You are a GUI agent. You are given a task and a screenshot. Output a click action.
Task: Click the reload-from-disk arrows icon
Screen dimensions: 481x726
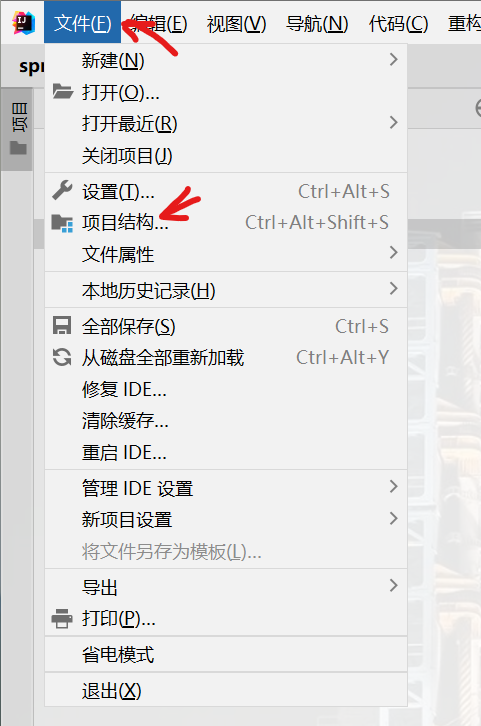tap(62, 357)
